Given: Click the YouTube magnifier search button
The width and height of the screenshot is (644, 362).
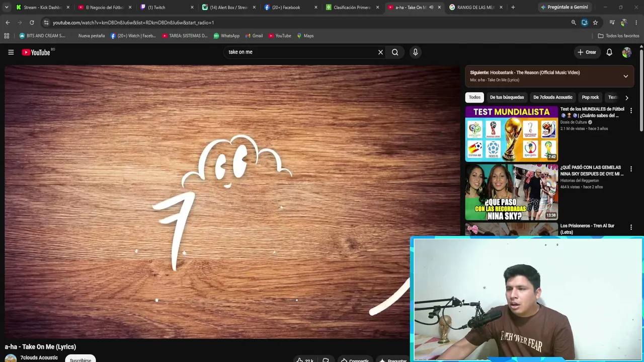Looking at the screenshot, I should click(395, 52).
